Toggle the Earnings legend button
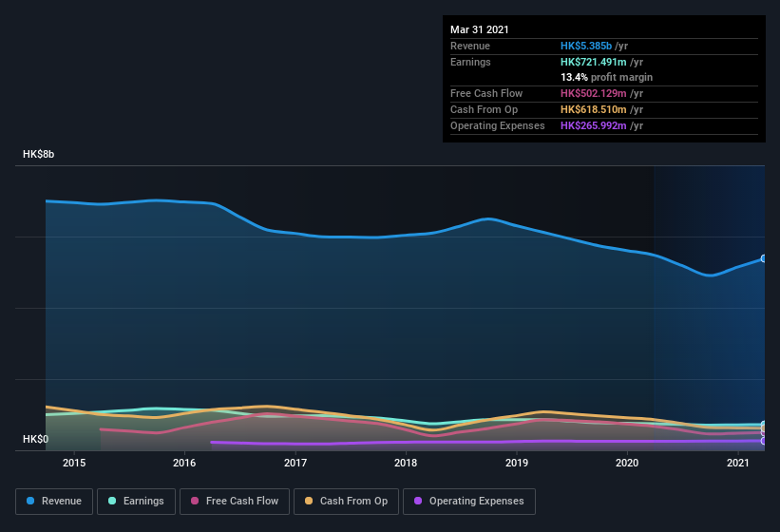Screen dimensions: 780x532 [x=136, y=502]
